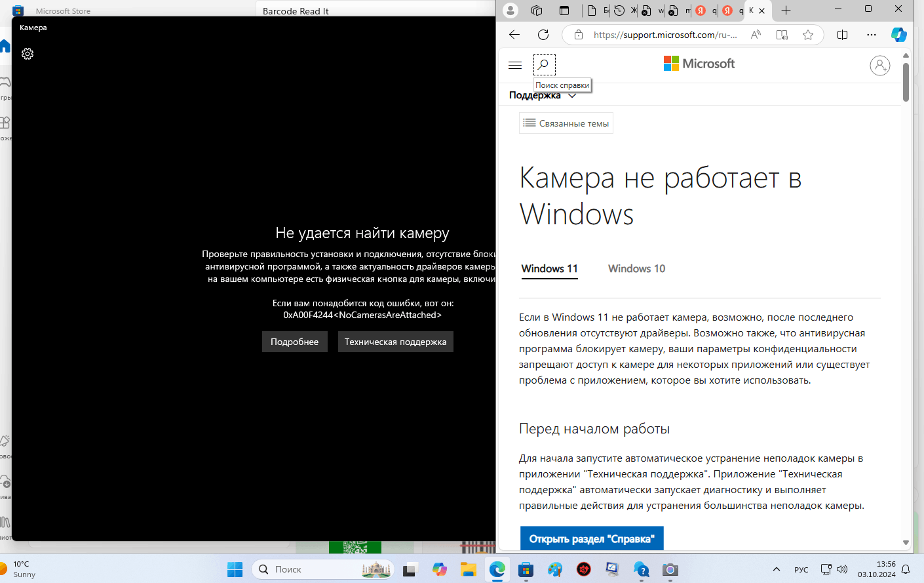The width and height of the screenshot is (924, 583).
Task: Open Edge 'Settings and more' menu
Action: [871, 35]
